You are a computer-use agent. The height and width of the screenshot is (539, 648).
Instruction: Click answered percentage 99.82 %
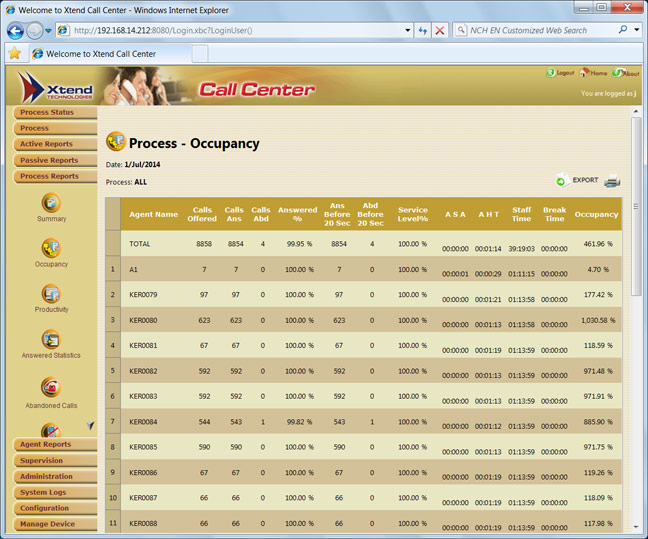[x=299, y=422]
